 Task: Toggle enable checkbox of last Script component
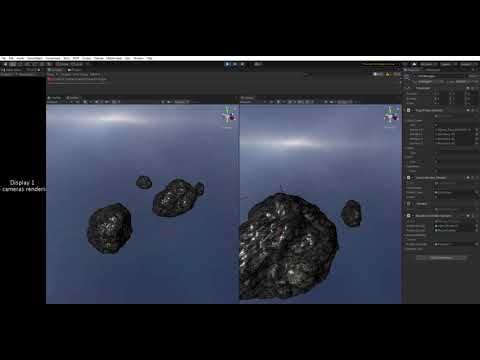point(409,216)
